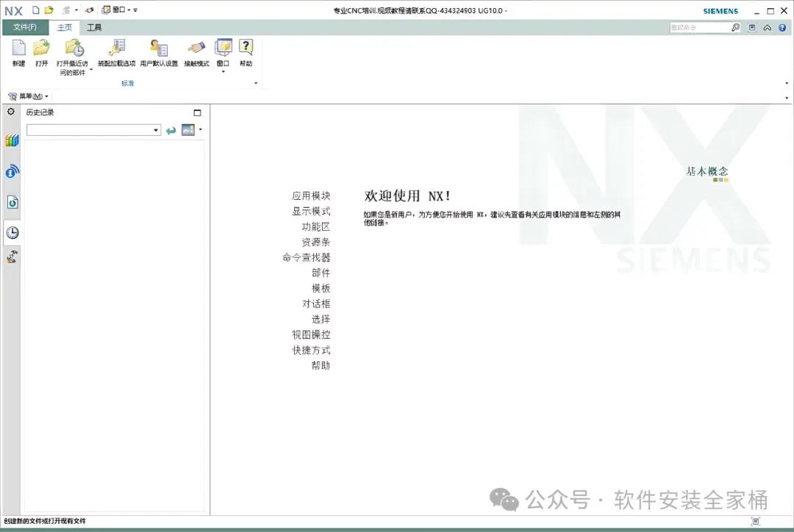Select the History clock icon in sidebar
The height and width of the screenshot is (532, 794).
(x=12, y=233)
